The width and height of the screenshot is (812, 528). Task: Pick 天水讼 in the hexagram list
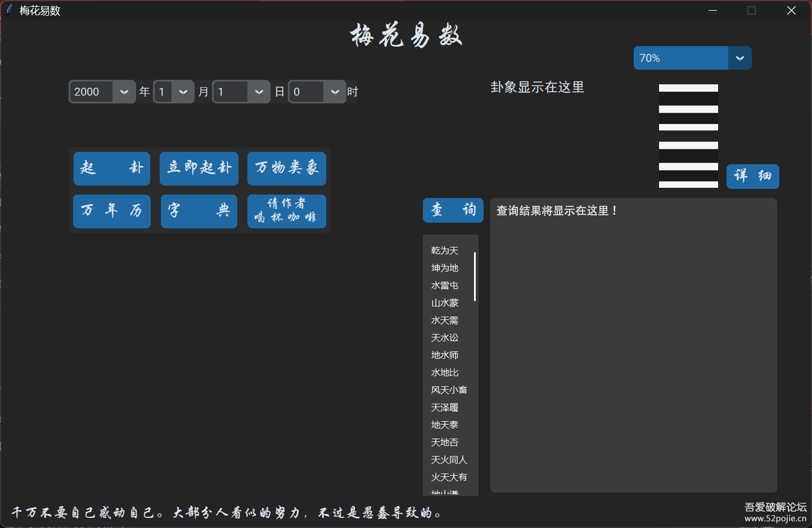(x=445, y=338)
